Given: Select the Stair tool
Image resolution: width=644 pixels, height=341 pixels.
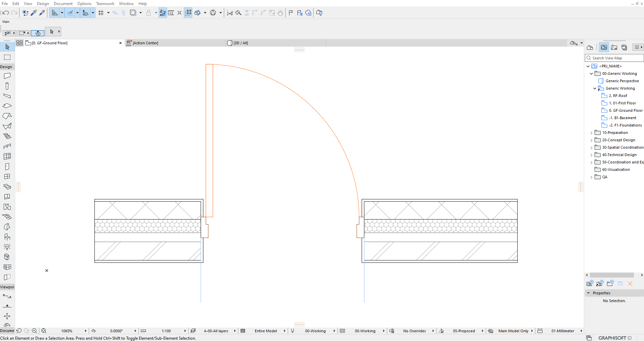Looking at the screenshot, I should (7, 136).
